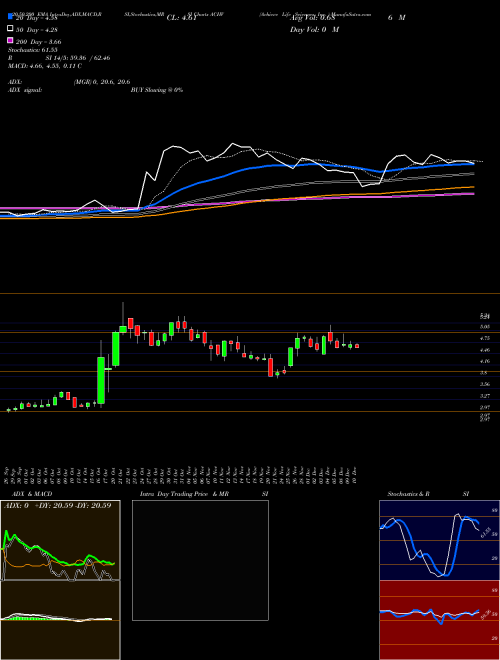Image resolution: width=500 pixels, height=660 pixels.
Task: Click the 3.27 price axis label
Action: click(484, 396)
